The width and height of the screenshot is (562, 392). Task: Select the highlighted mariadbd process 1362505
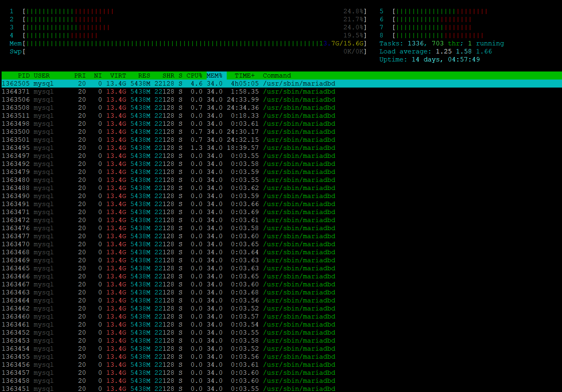click(169, 84)
